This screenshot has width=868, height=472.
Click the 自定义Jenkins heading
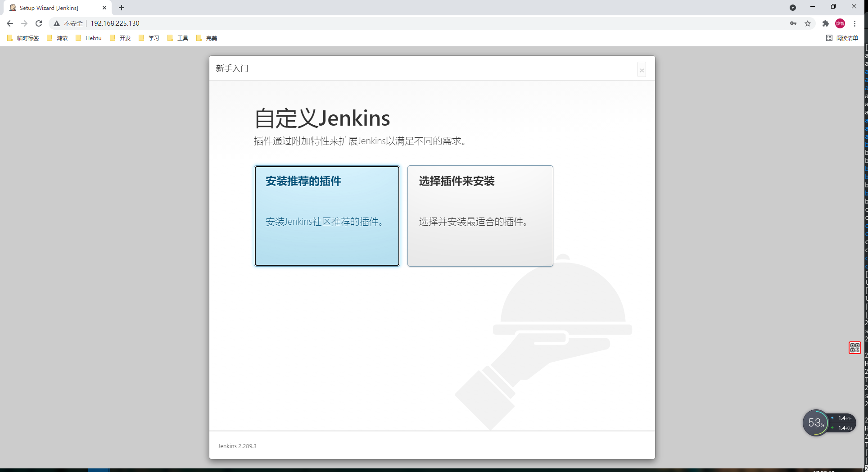(x=322, y=118)
